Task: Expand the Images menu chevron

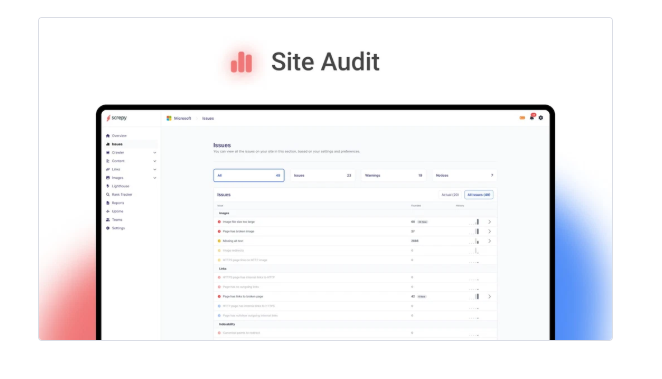Action: tap(155, 178)
